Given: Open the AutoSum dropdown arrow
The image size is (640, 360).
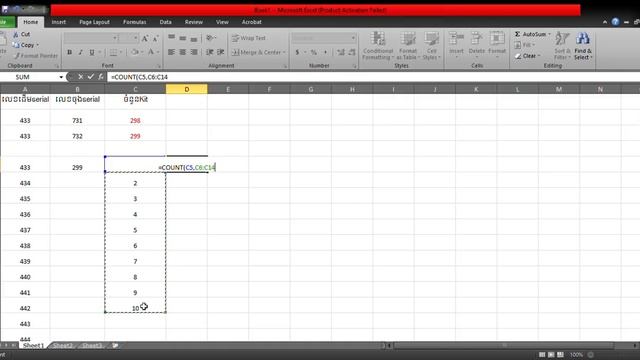Looking at the screenshot, I should point(549,34).
